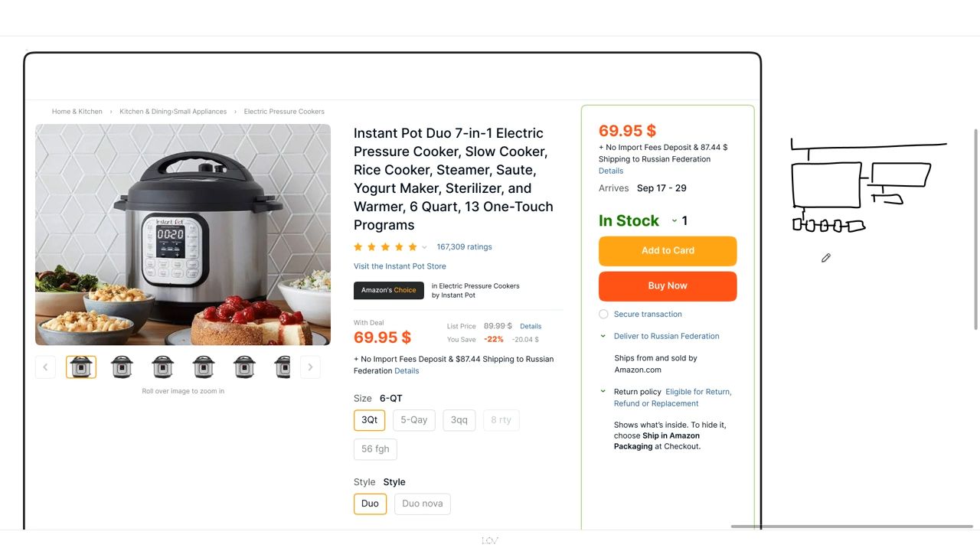Click the pencil icon beside the sketch

pos(826,258)
